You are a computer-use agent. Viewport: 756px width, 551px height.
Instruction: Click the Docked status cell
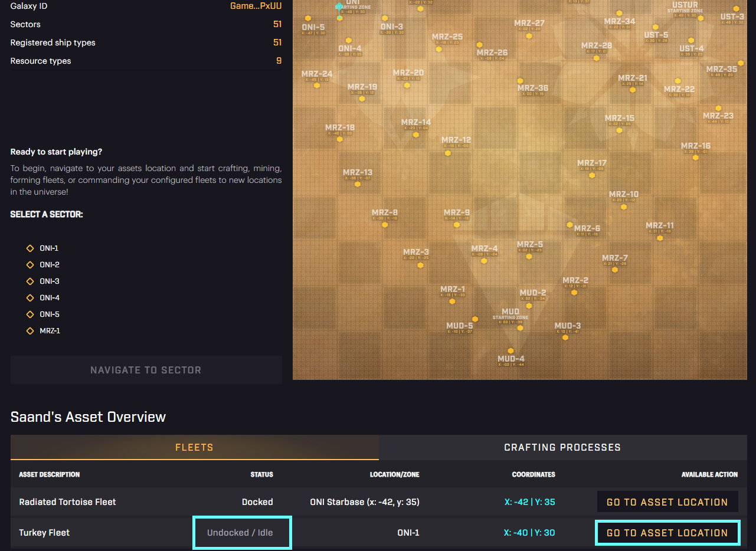[257, 502]
